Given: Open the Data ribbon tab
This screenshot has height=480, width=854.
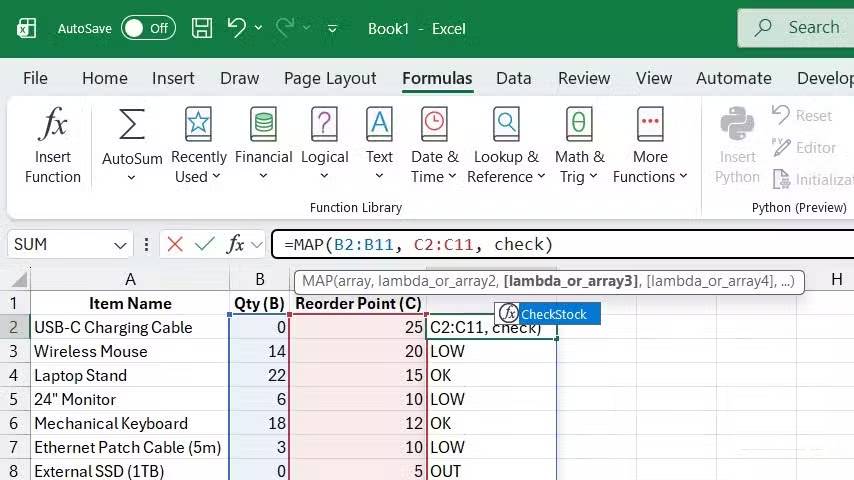Looking at the screenshot, I should point(513,78).
